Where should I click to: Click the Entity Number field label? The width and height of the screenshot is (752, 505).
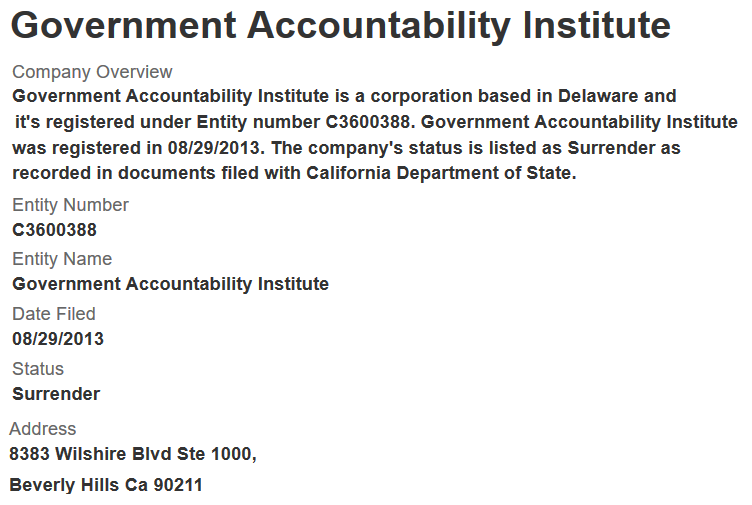pyautogui.click(x=70, y=205)
